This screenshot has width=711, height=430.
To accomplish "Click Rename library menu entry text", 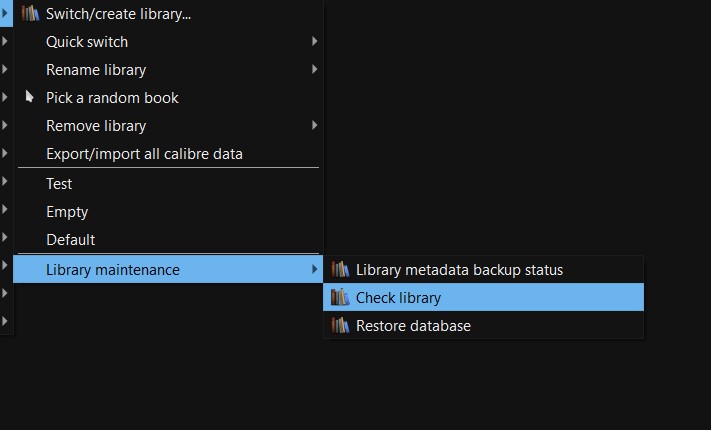I will pos(96,70).
